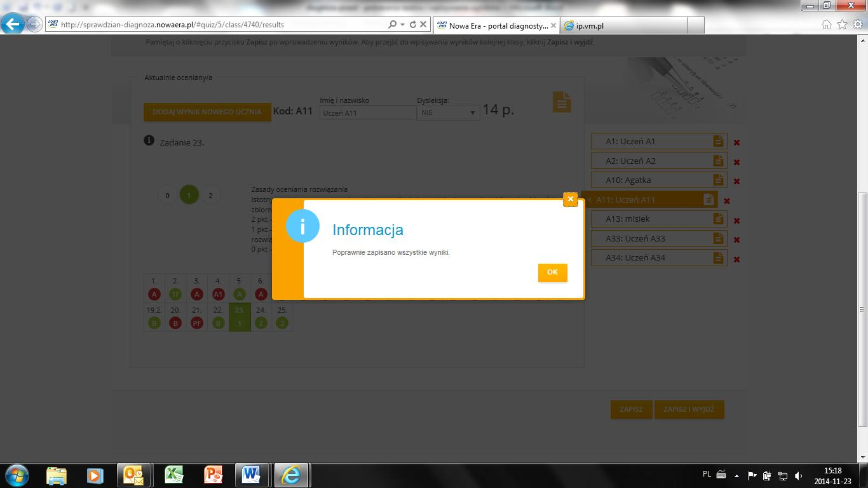Click document icon on A13: misiek row
Image resolution: width=868 pixels, height=488 pixels.
click(718, 219)
